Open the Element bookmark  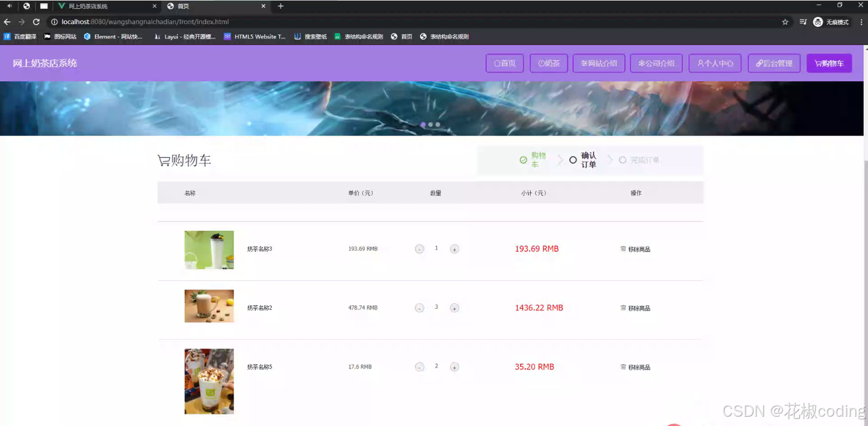click(113, 37)
